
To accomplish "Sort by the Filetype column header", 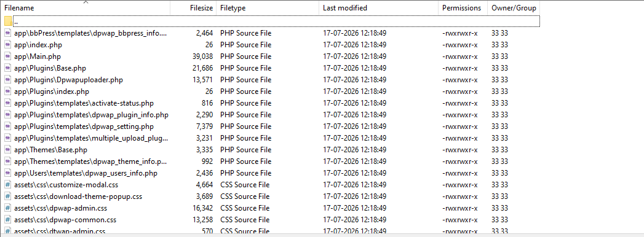I will [x=268, y=8].
